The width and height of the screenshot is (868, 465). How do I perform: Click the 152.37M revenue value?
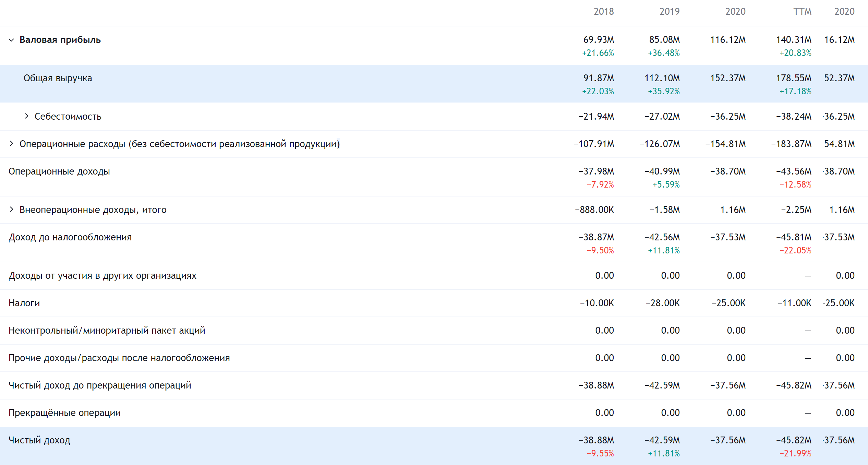tap(728, 78)
